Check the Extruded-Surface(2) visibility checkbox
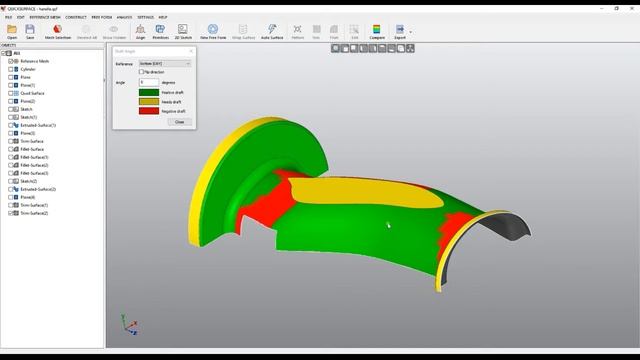This screenshot has width=640, height=360. (x=11, y=189)
